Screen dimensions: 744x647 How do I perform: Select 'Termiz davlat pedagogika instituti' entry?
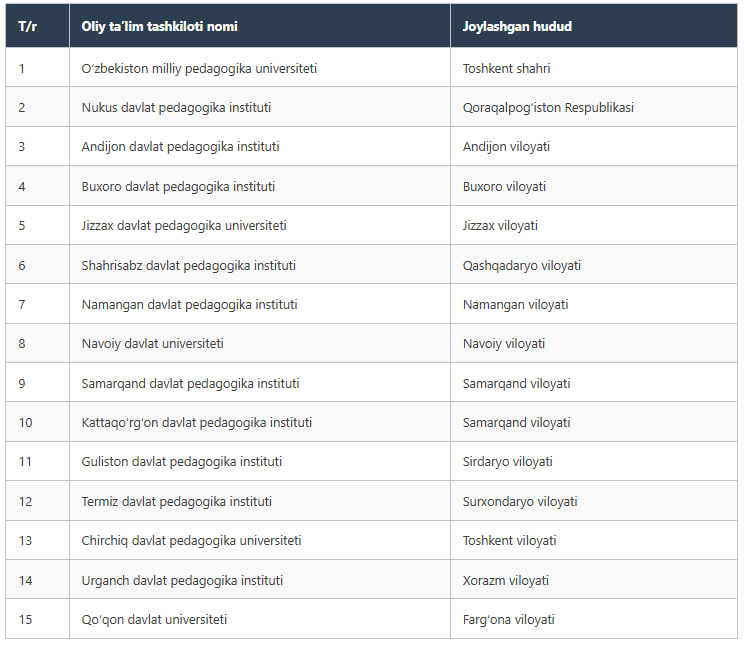177,501
